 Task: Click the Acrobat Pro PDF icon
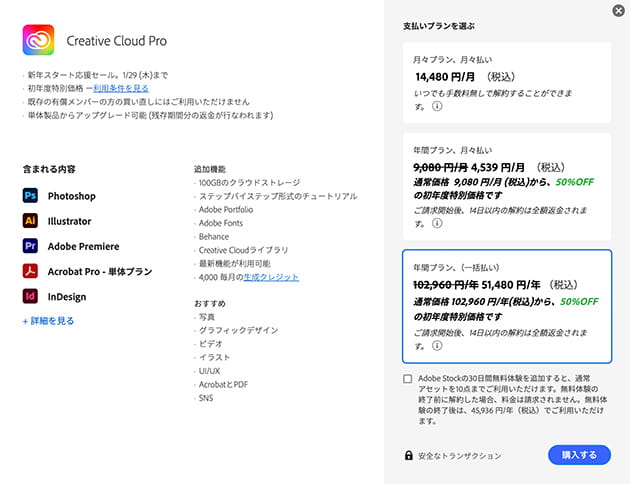30,271
